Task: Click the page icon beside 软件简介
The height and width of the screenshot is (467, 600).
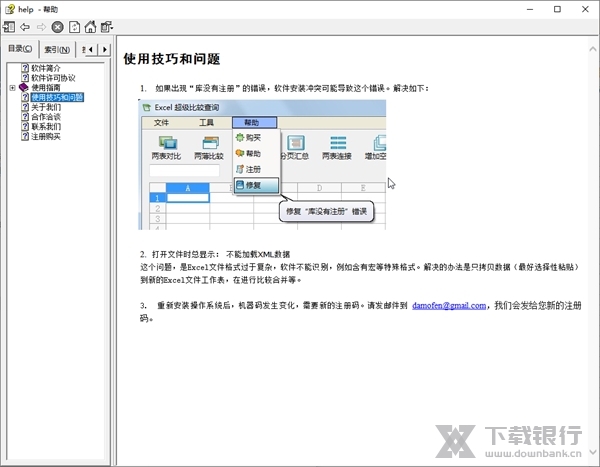Action: [x=25, y=68]
